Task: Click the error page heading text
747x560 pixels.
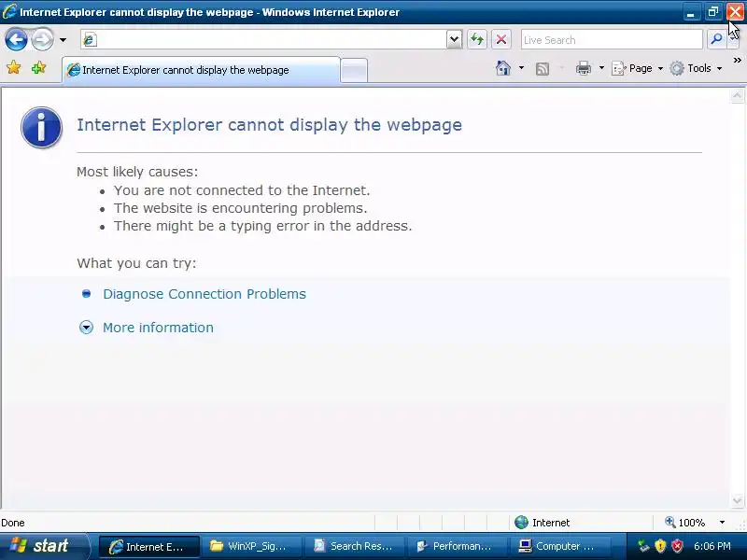Action: (x=269, y=125)
